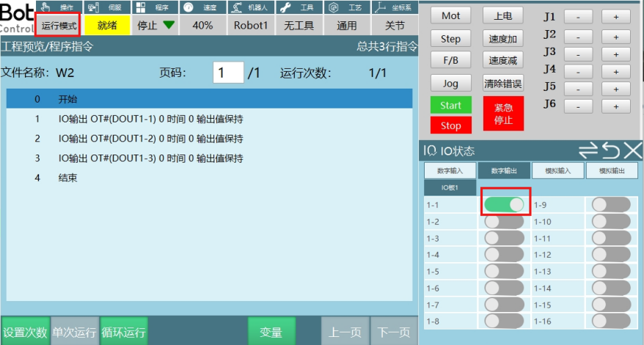
Task: Jog J4 in the minus direction
Action: point(578,72)
